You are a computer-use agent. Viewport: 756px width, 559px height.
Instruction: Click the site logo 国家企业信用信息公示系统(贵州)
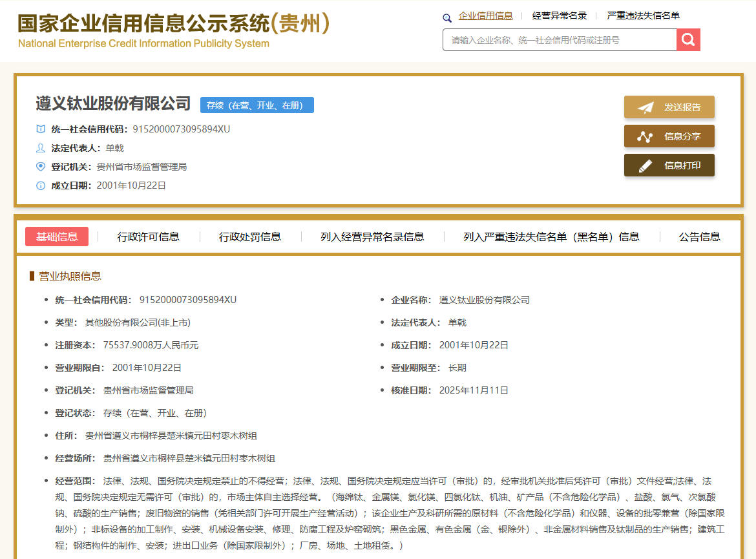pos(174,24)
